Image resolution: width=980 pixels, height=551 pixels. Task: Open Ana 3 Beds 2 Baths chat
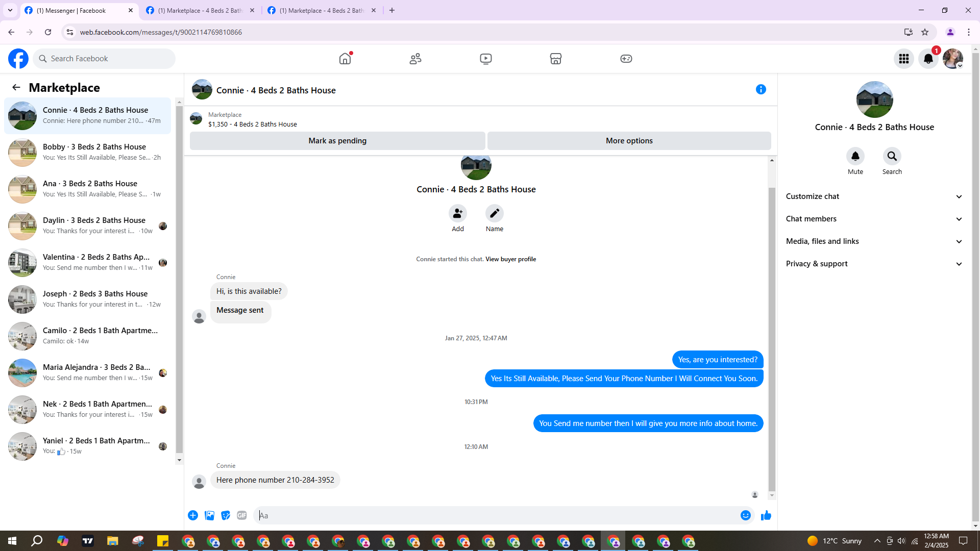point(88,189)
